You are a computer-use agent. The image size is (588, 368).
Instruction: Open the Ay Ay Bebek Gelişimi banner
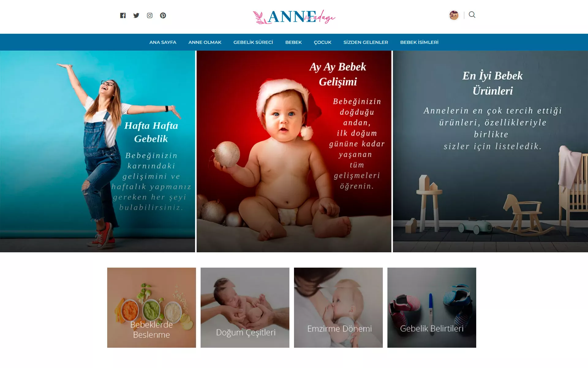294,151
